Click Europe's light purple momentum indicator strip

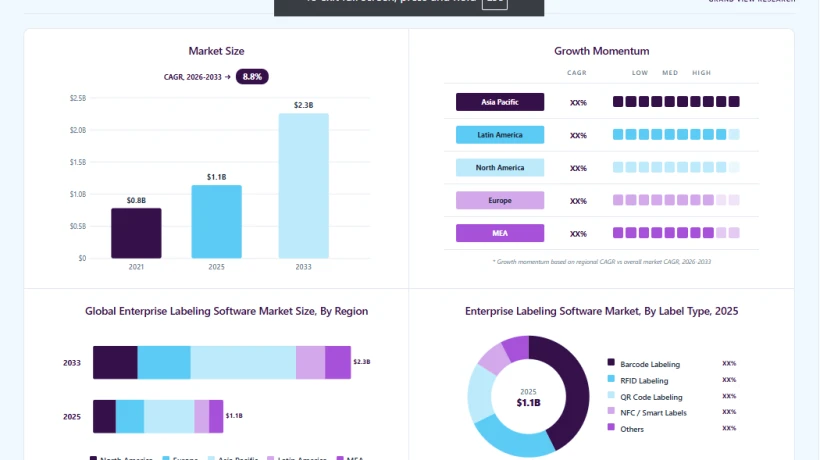coord(676,200)
